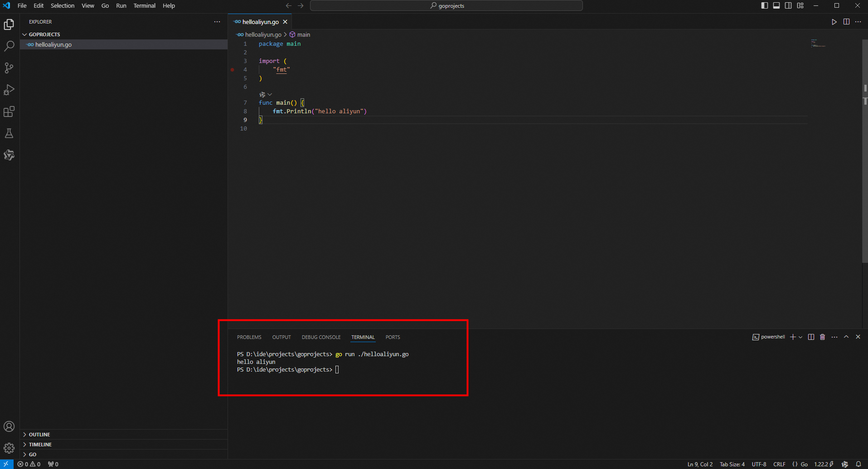Switch to the DEBUG CONSOLE tab
The image size is (868, 469).
(x=321, y=337)
